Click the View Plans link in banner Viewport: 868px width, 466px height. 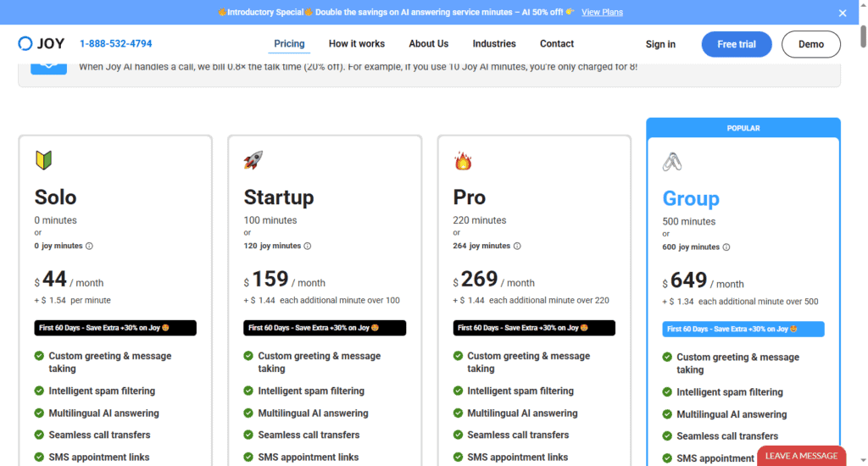(602, 12)
